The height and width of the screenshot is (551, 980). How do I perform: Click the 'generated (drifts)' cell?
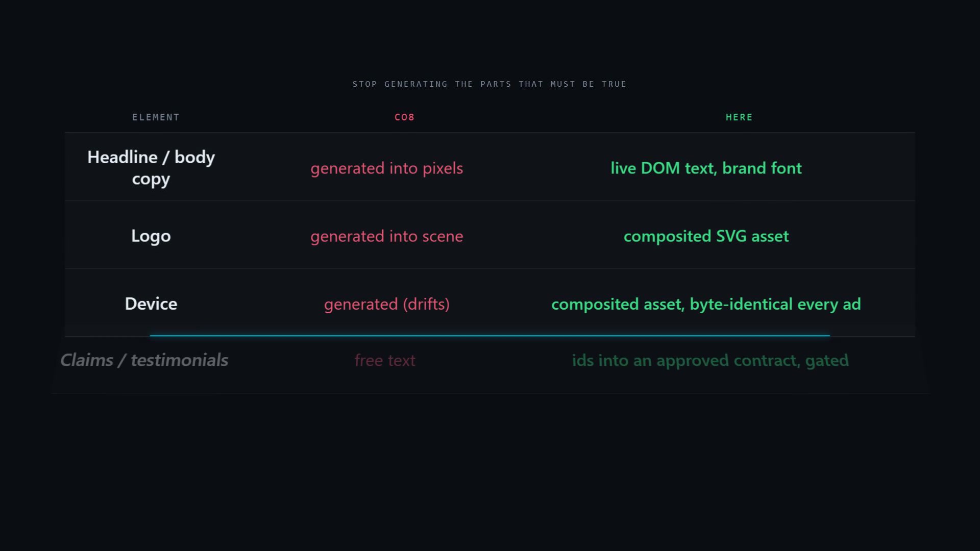387,304
